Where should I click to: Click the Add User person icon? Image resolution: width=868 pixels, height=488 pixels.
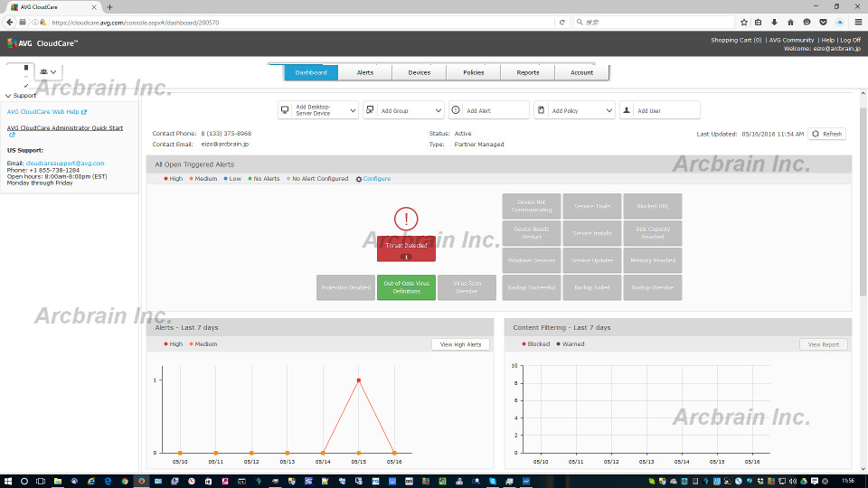[x=627, y=110]
